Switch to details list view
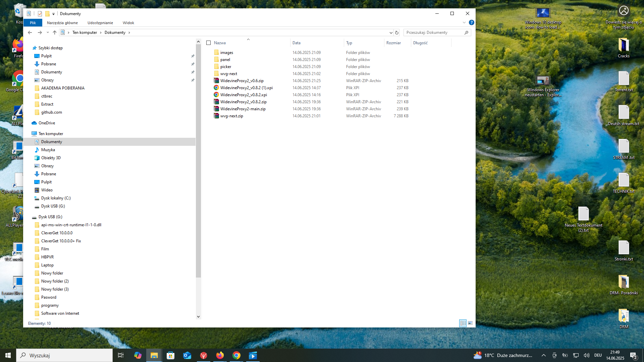This screenshot has height=362, width=644. tap(463, 323)
